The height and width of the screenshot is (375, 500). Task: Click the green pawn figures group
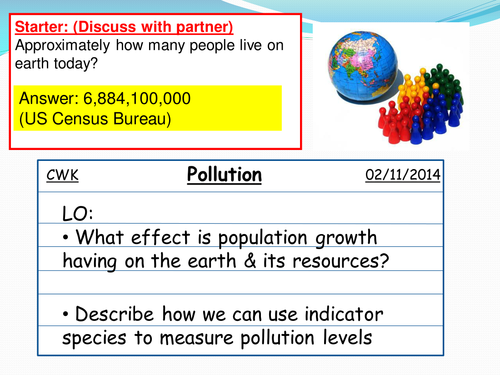tap(444, 83)
